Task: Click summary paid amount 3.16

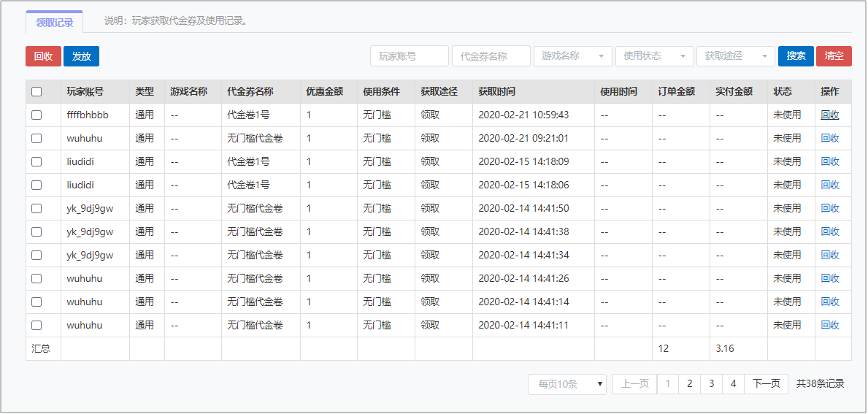Action: pos(725,349)
